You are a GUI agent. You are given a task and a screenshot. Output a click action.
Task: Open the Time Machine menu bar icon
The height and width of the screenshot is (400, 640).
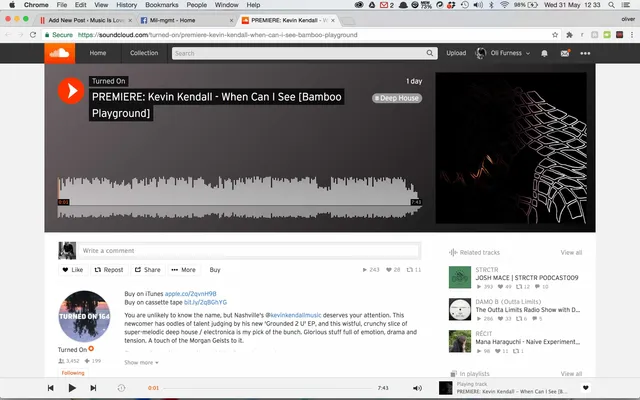[464, 5]
